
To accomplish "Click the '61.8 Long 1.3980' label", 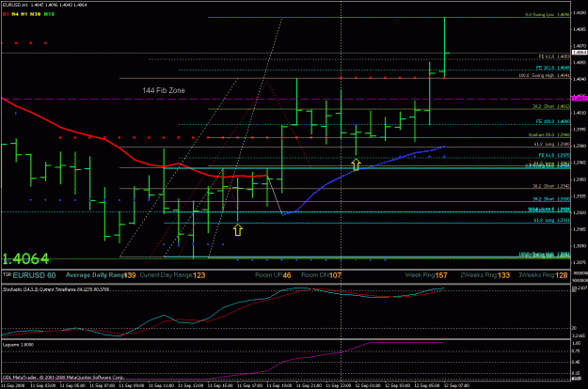I will tap(552, 144).
